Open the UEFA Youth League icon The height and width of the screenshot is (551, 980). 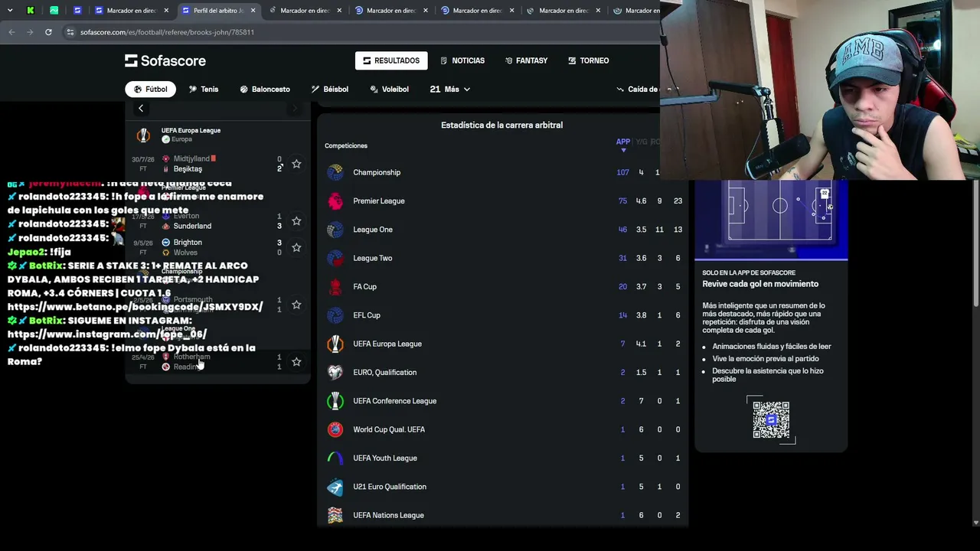[335, 458]
